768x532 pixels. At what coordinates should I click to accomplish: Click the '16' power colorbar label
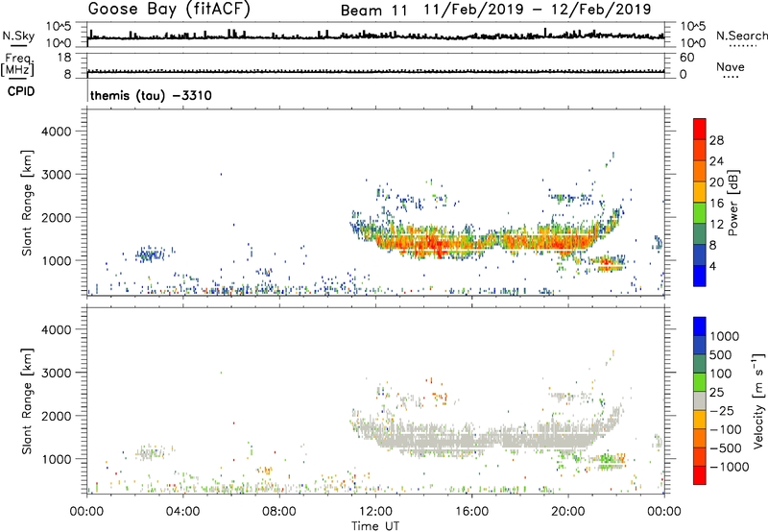(716, 204)
